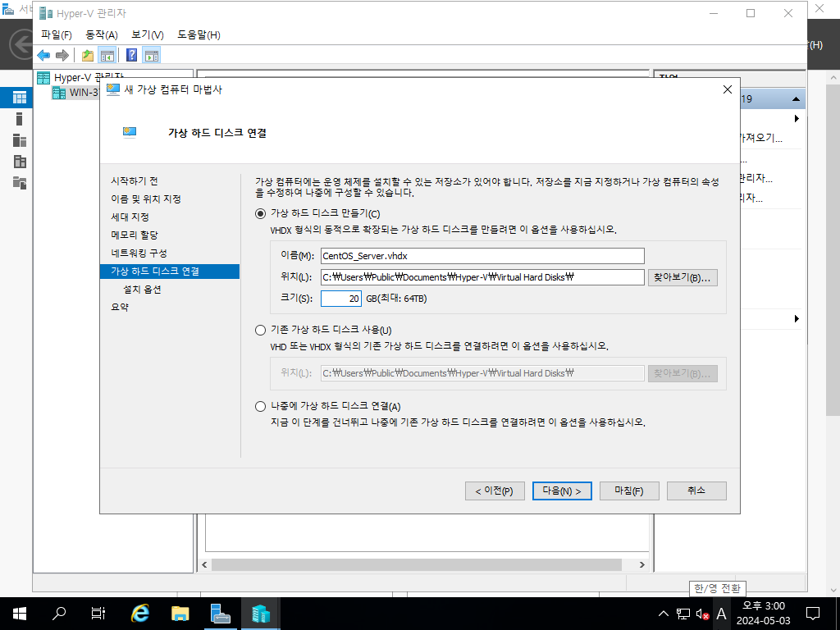Open the 보기(V) menu

[148, 34]
